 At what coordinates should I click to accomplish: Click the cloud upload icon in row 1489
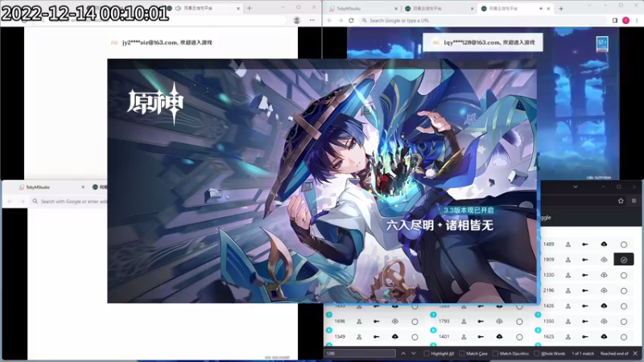(604, 245)
